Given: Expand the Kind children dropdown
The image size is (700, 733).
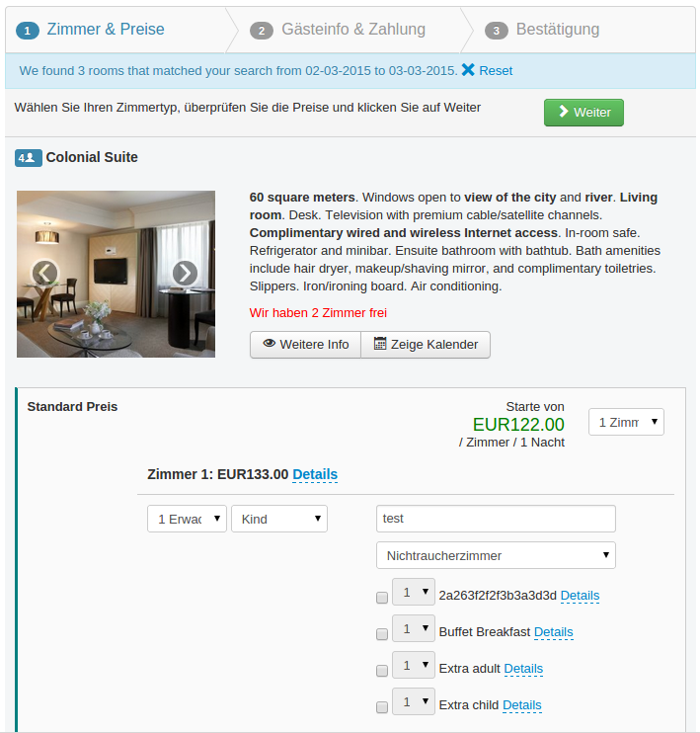Looking at the screenshot, I should pos(279,519).
